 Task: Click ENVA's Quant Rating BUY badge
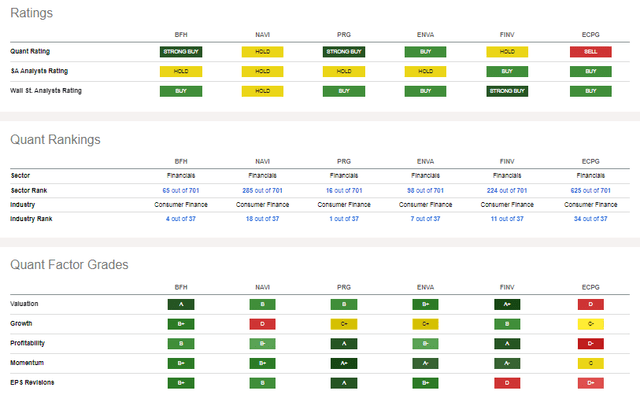pyautogui.click(x=425, y=52)
